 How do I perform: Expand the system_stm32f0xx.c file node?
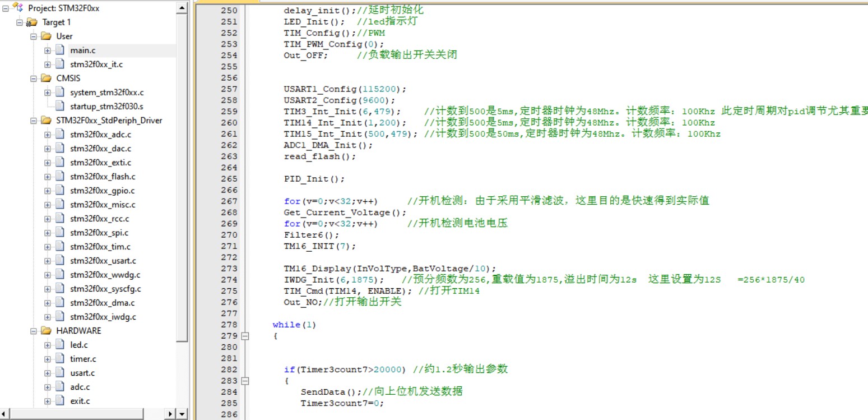click(x=48, y=93)
